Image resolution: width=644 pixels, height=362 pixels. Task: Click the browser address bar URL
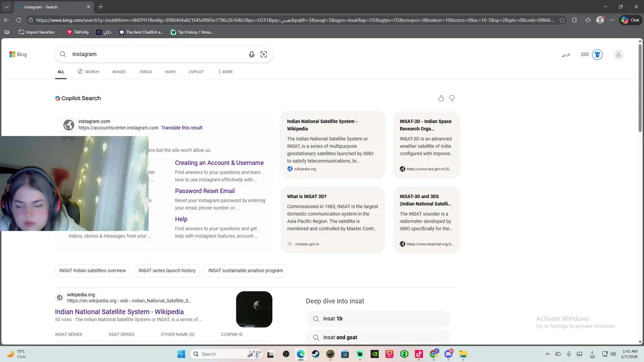click(294, 20)
